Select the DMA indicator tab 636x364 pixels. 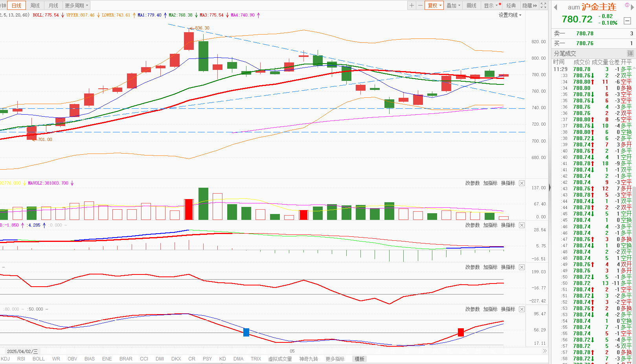238,359
